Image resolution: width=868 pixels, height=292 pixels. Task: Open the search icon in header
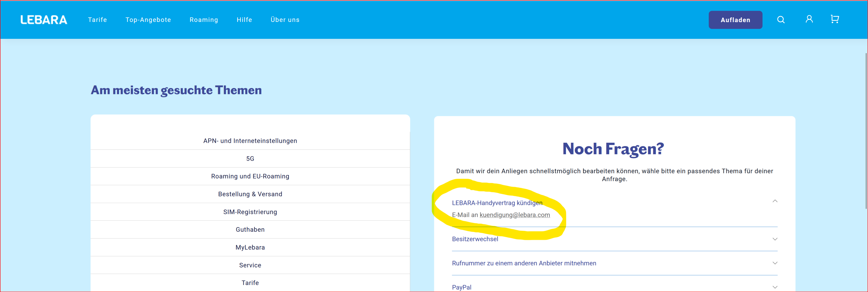coord(781,20)
